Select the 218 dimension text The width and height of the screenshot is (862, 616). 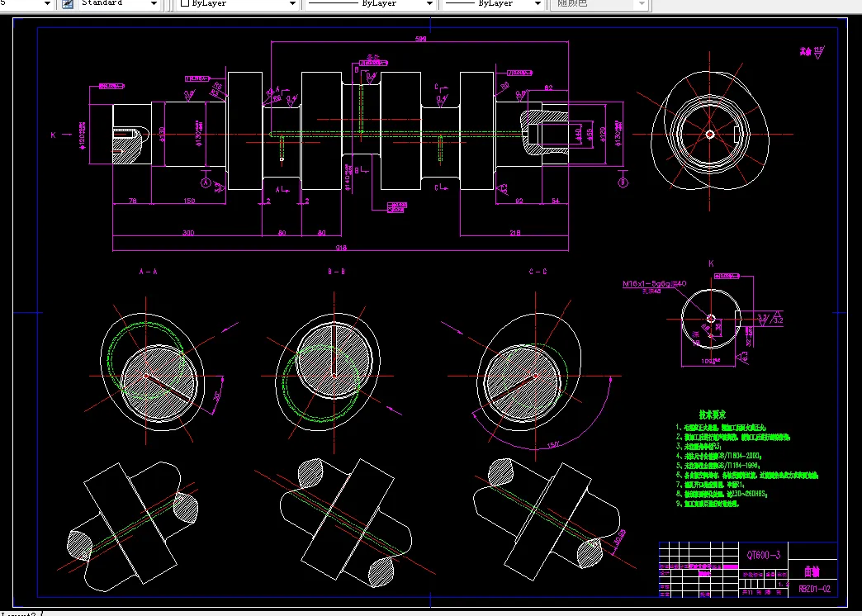click(x=514, y=233)
